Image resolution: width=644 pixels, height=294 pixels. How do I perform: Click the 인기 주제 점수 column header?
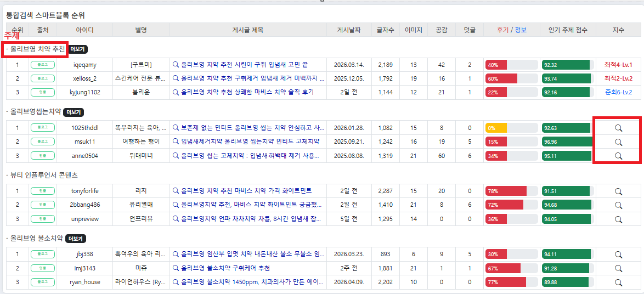coord(568,30)
